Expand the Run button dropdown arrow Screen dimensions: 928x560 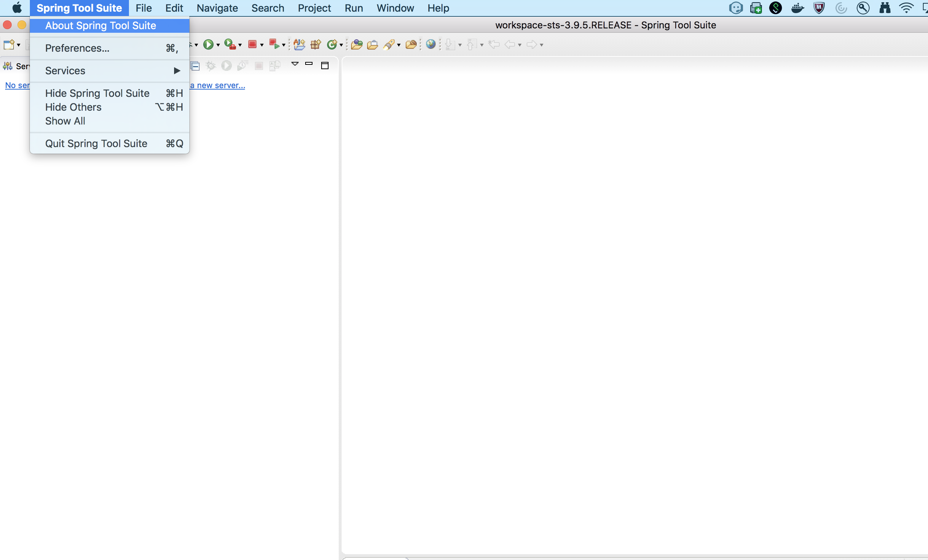click(x=218, y=45)
